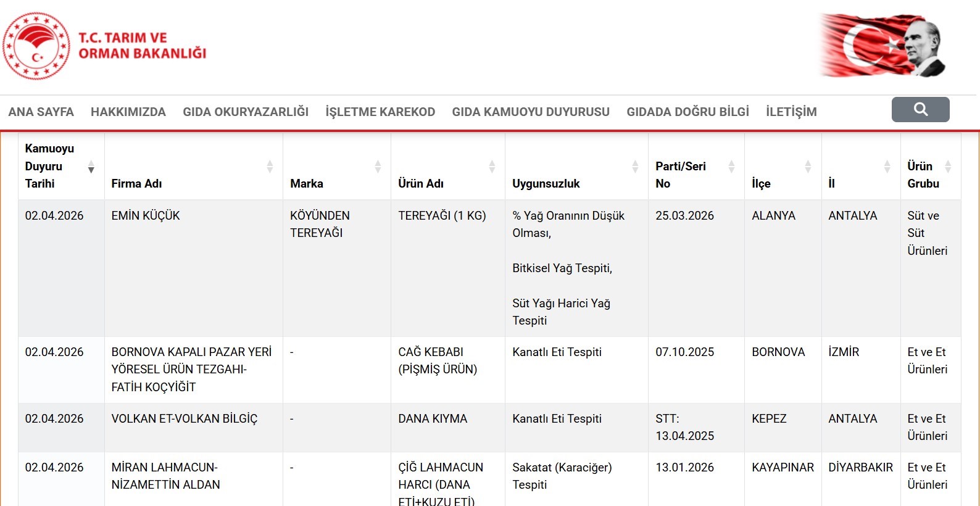980x506 pixels.
Task: Click the Atatürk and Turkish flag image
Action: tap(882, 46)
